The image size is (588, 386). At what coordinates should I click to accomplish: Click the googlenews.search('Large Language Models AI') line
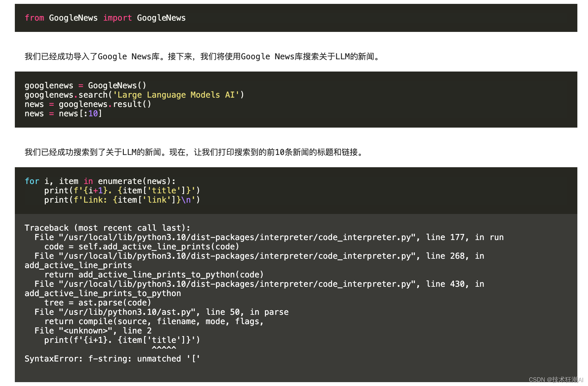click(134, 95)
